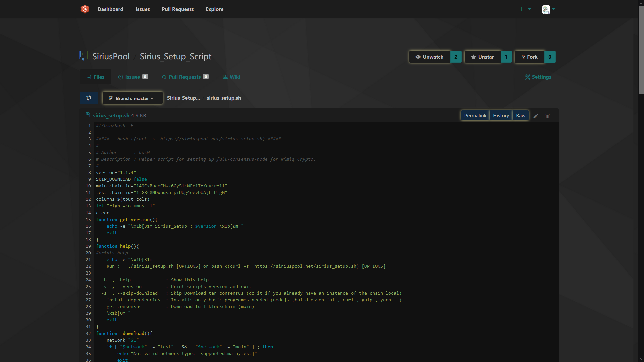Open the repository Issues tab

[132, 77]
